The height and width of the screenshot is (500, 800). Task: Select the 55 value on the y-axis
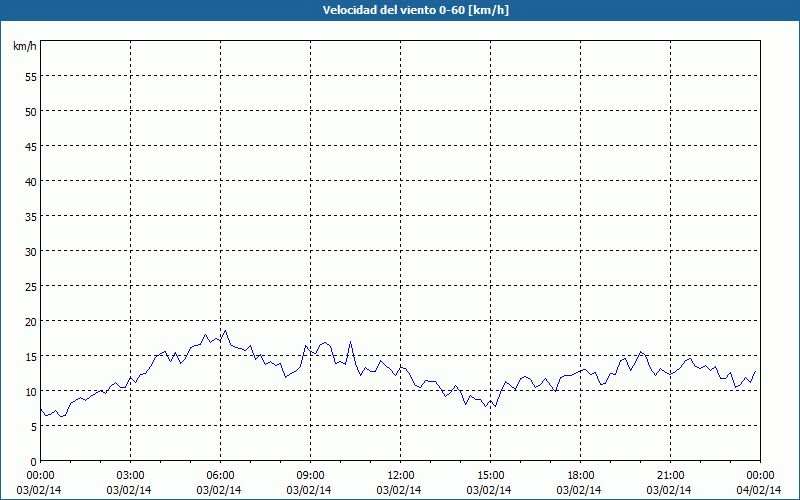click(x=30, y=76)
